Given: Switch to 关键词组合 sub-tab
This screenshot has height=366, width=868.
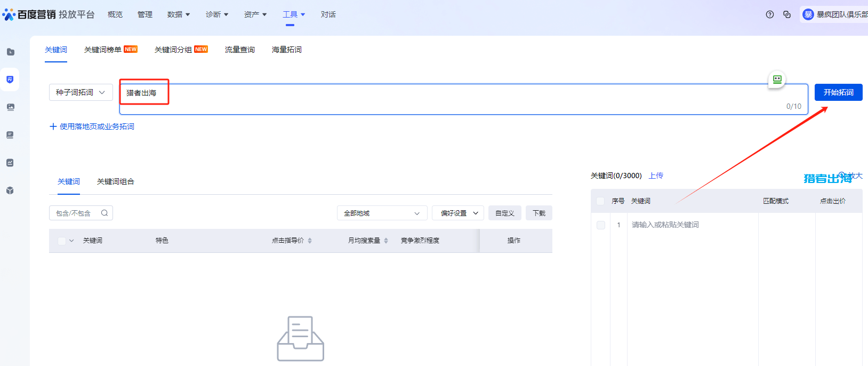Looking at the screenshot, I should [116, 181].
